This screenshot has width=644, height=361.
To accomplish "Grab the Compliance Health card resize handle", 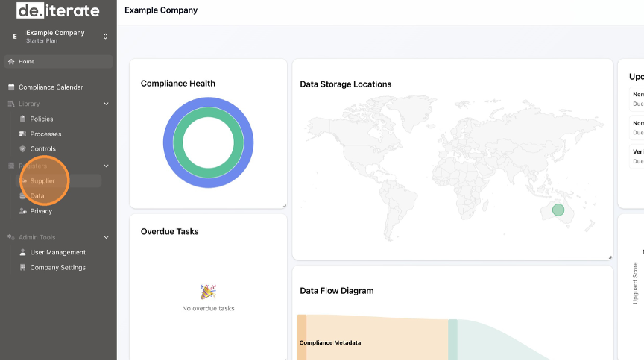I will pyautogui.click(x=284, y=206).
